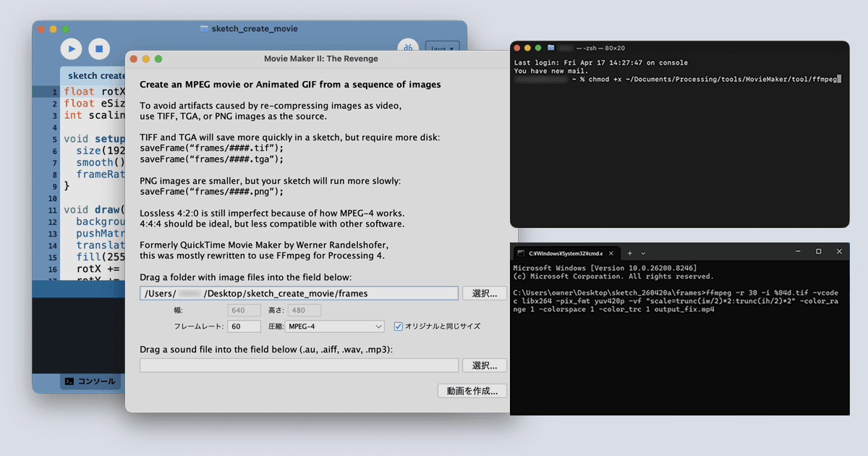Stop the running sketch
This screenshot has width=868, height=456.
point(98,48)
